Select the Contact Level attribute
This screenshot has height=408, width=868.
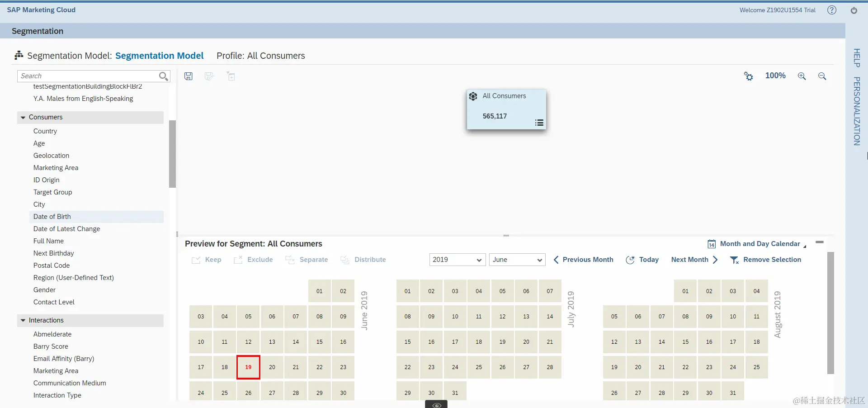54,302
